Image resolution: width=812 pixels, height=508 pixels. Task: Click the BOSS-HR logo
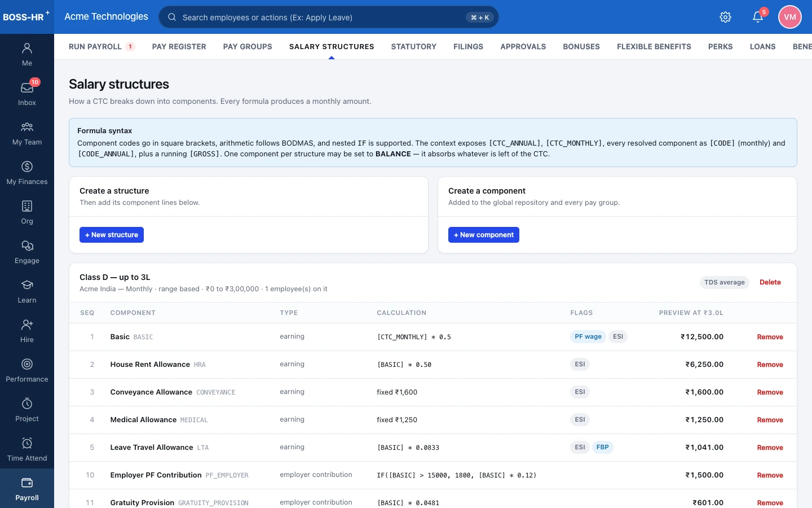(26, 16)
